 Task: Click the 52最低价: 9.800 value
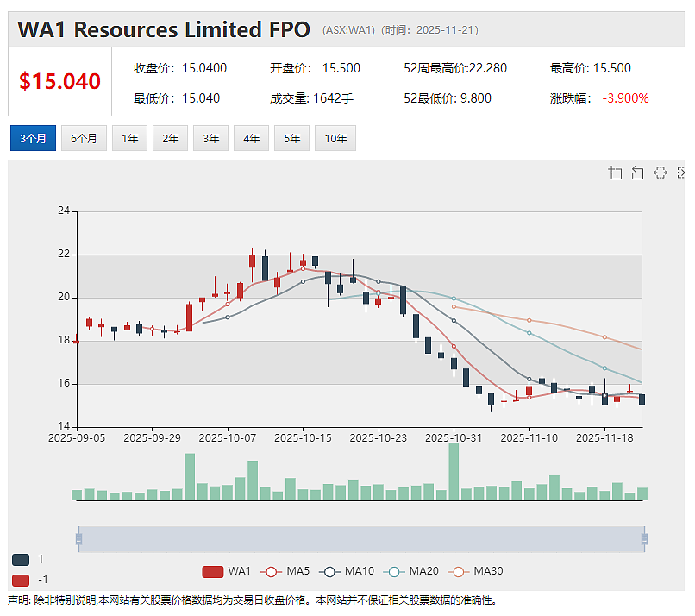click(448, 98)
